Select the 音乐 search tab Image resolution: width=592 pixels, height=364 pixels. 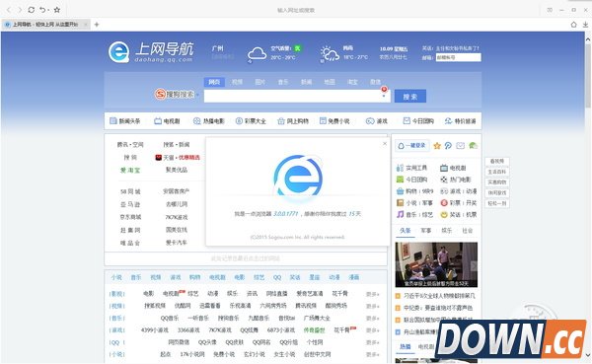[283, 82]
